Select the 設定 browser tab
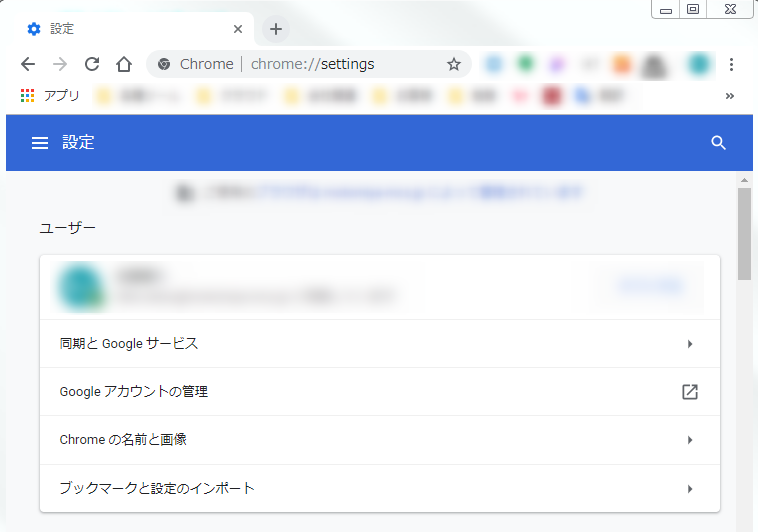This screenshot has height=532, width=758. (131, 29)
